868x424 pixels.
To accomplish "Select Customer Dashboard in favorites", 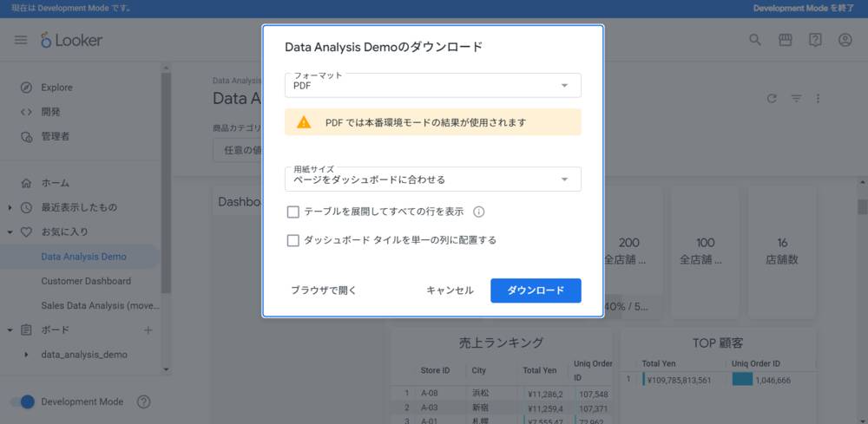I will (86, 281).
